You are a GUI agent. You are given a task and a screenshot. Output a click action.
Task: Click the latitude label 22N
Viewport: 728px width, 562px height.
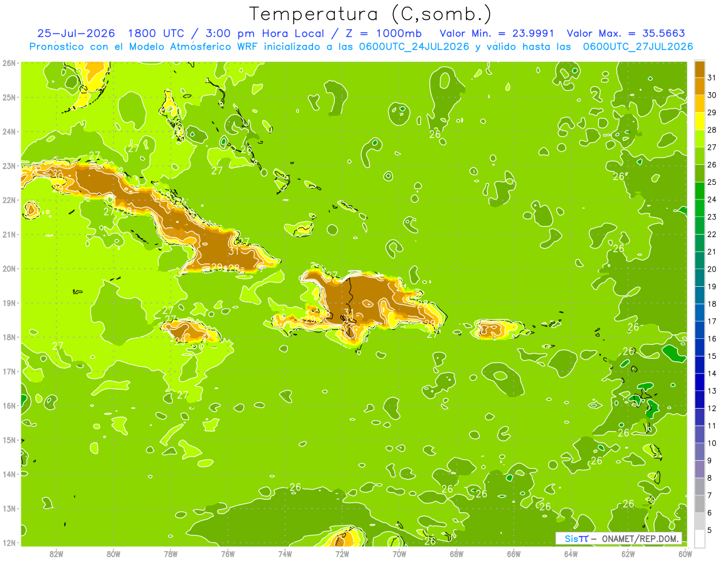pyautogui.click(x=8, y=200)
